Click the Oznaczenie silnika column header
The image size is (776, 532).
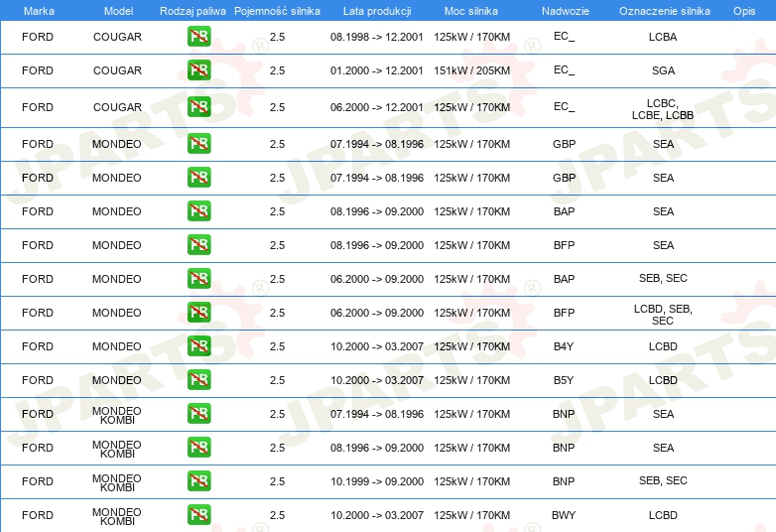click(665, 11)
